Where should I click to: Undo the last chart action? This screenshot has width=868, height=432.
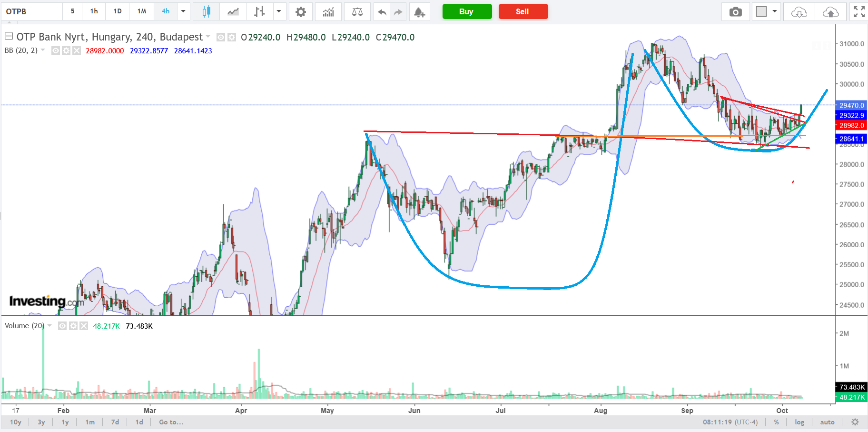(x=382, y=12)
